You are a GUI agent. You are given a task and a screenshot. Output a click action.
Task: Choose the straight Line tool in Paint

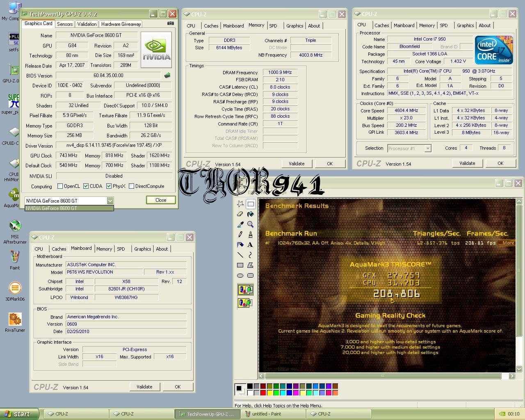(x=240, y=255)
